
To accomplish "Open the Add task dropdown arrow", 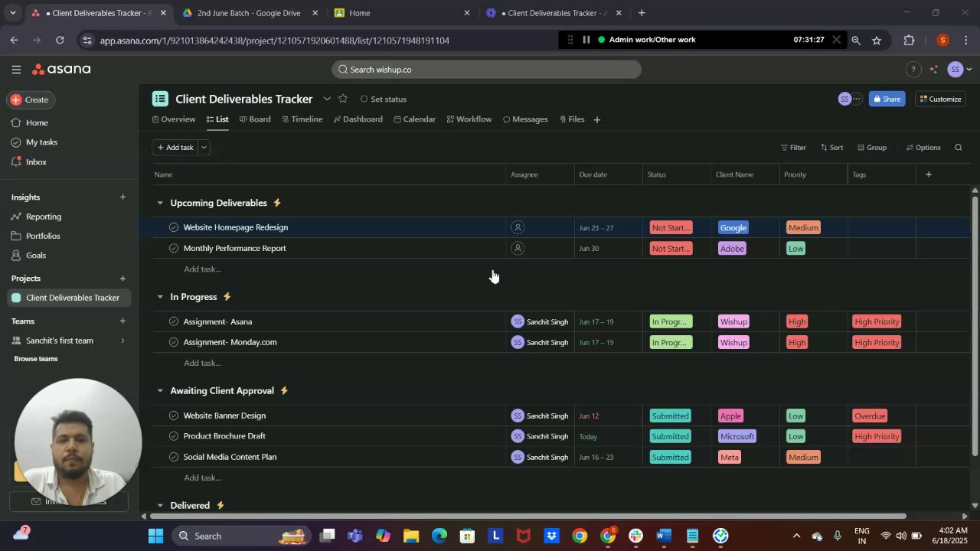I will [x=204, y=148].
